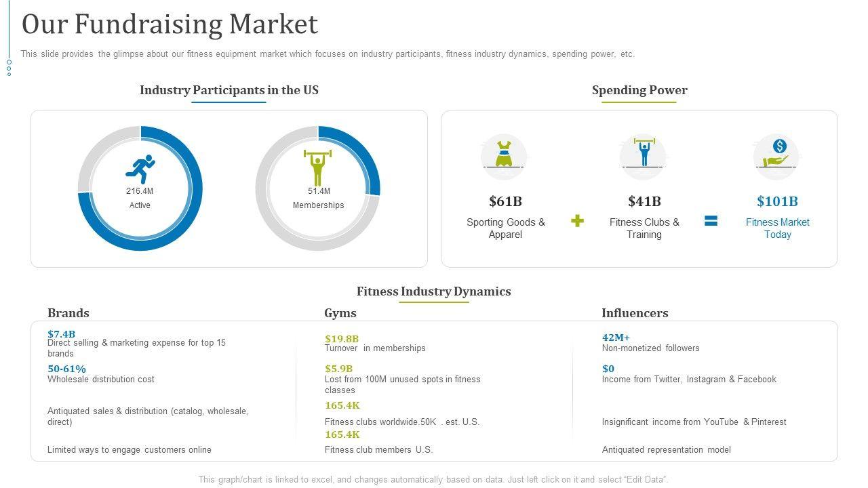Click the blue equals sign
Screen dimensions: 868x488
tap(711, 221)
